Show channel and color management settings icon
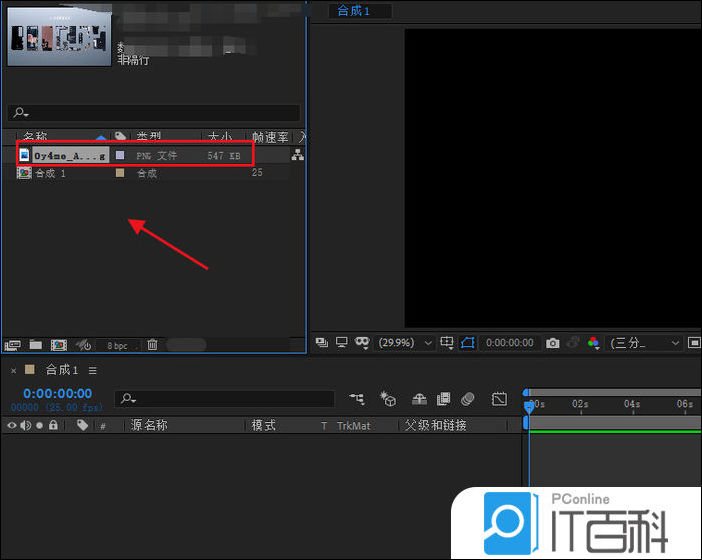 point(594,343)
